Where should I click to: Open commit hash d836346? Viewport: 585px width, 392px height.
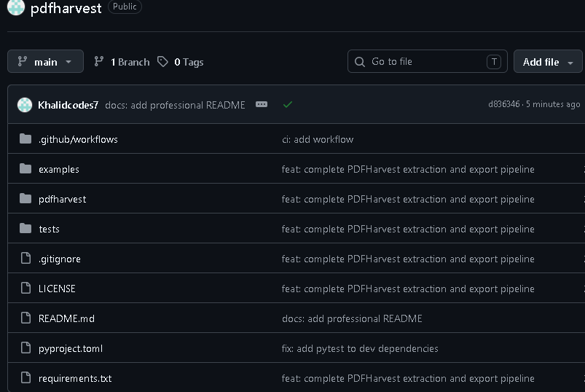503,104
